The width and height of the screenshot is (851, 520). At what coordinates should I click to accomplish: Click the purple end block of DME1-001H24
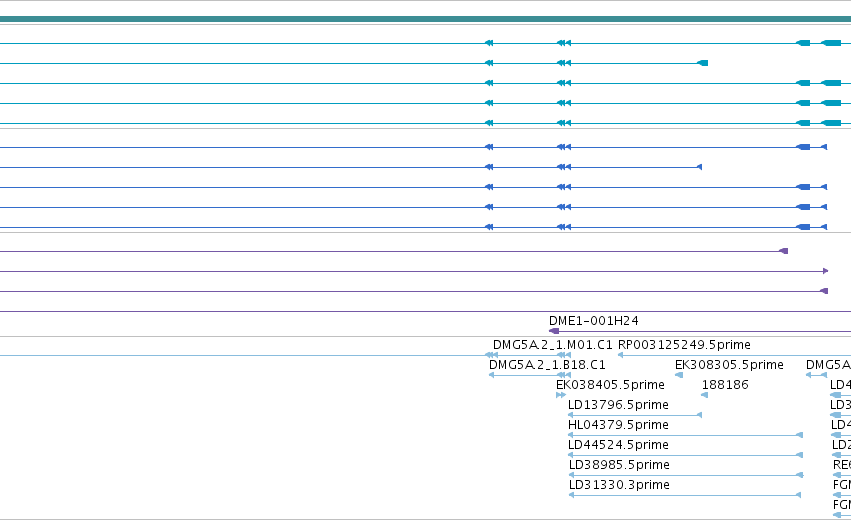[554, 331]
